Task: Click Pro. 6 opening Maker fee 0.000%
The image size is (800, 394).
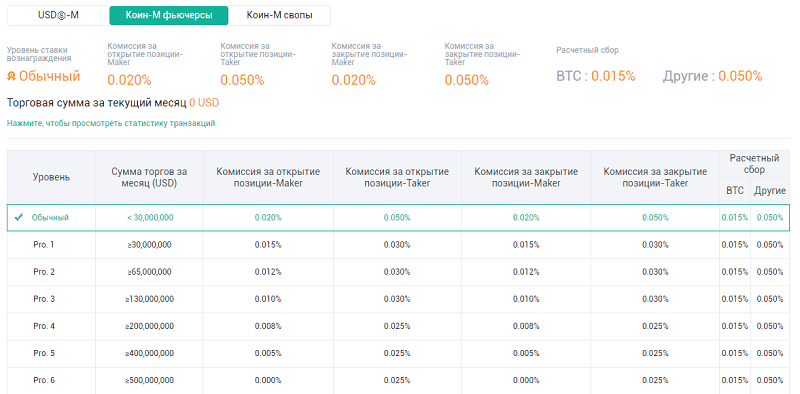Action: click(268, 380)
